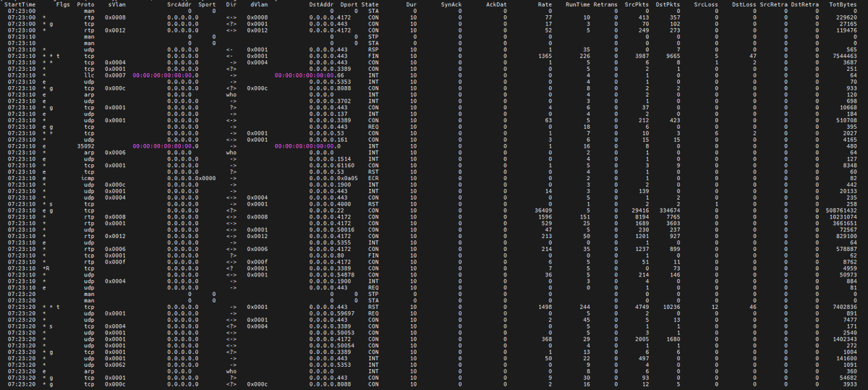Viewport: 868px width, 390px height.
Task: Select the llc protocol entry
Action: pyautogui.click(x=90, y=75)
